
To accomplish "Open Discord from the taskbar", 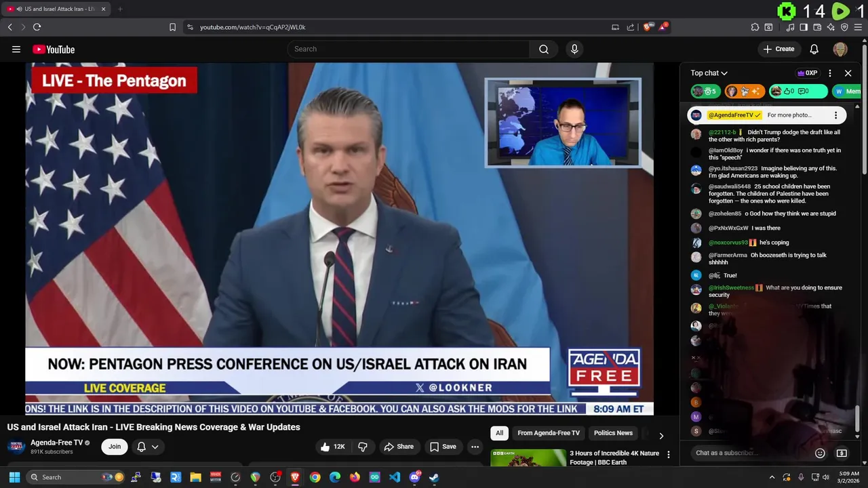I will point(414,477).
